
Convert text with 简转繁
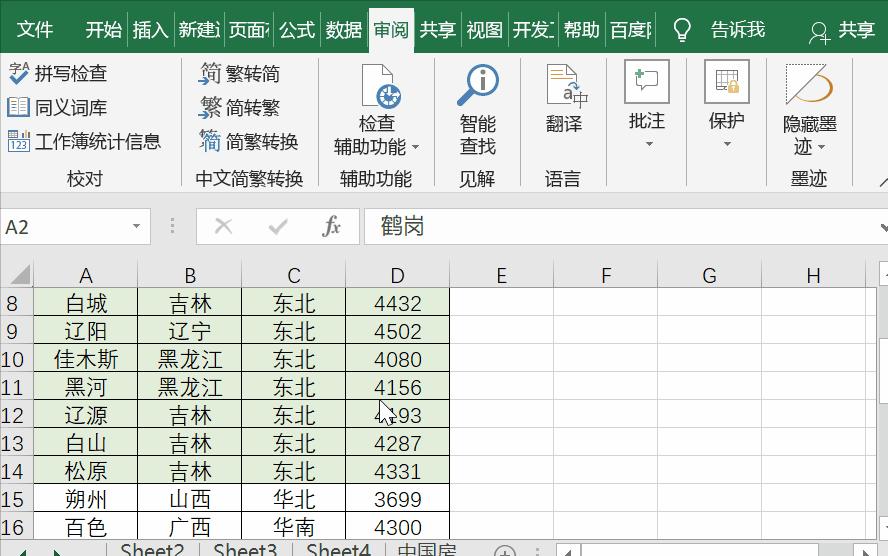(x=239, y=107)
